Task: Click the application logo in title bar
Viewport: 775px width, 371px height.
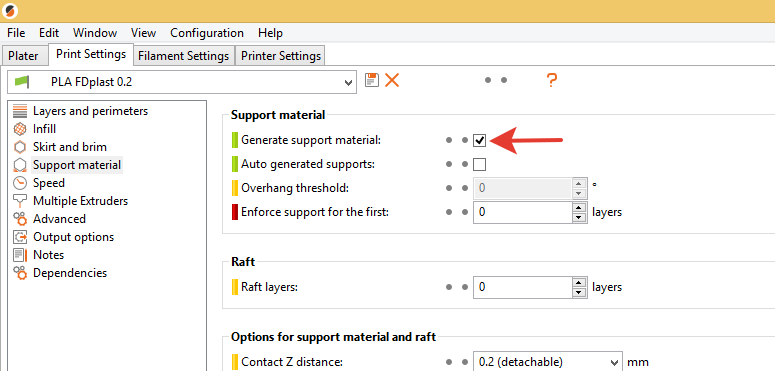Action: click(10, 10)
